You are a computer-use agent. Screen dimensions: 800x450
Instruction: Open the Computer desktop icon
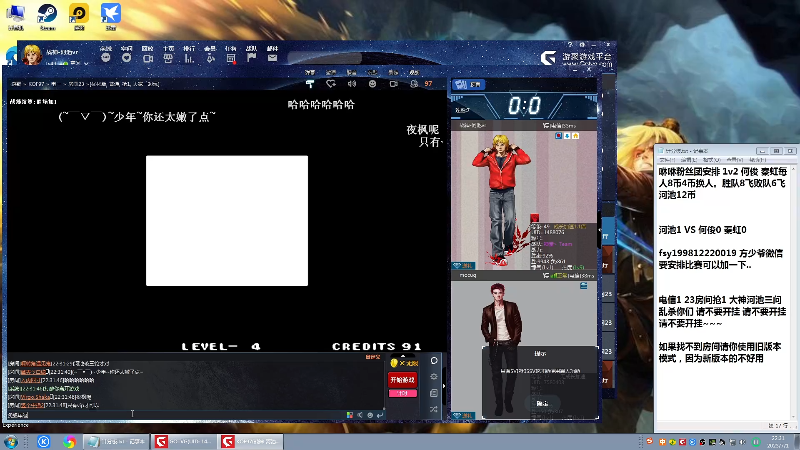[x=16, y=17]
